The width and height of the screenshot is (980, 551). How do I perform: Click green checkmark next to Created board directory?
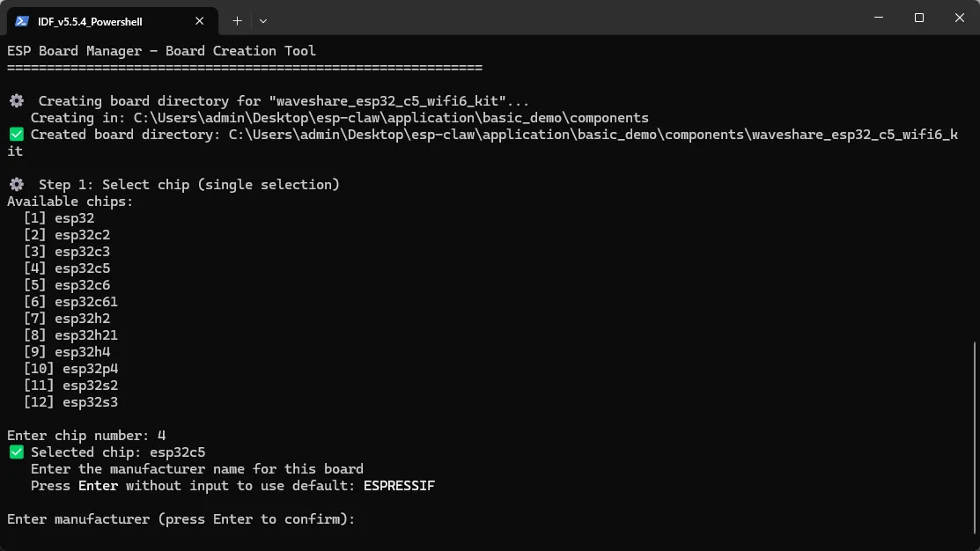(16, 135)
